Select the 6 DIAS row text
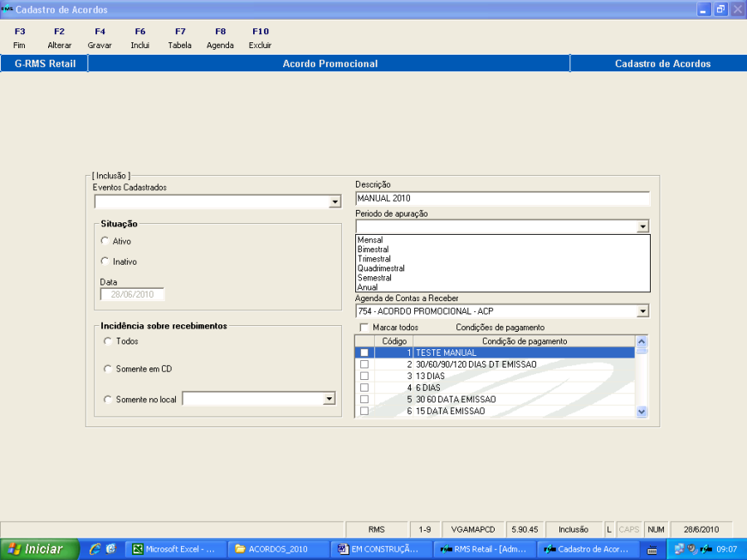 [427, 387]
